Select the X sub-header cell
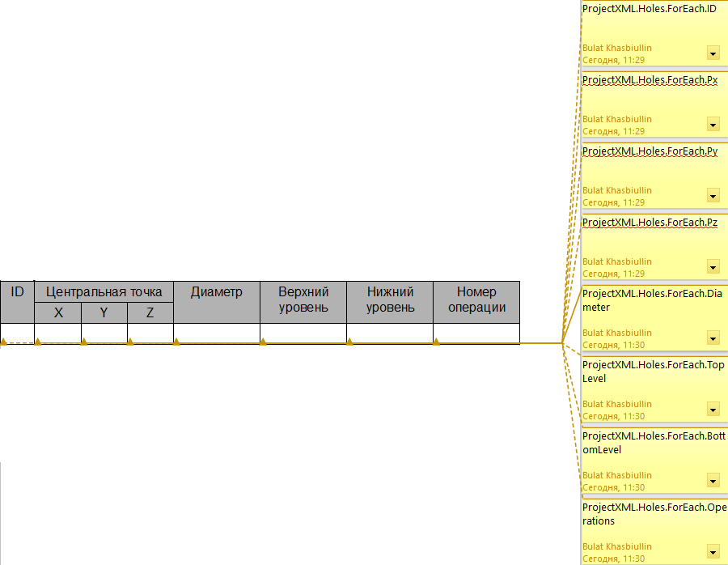728x565 pixels. click(57, 312)
